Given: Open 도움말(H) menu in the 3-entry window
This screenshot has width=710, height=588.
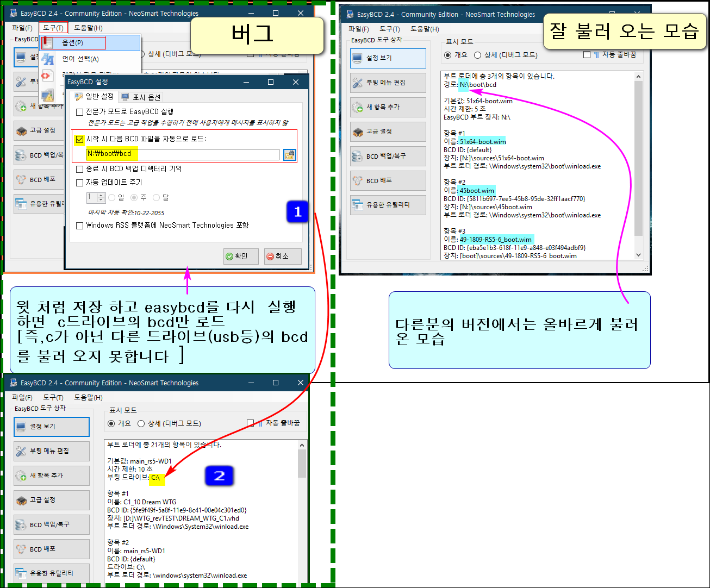Looking at the screenshot, I should pyautogui.click(x=425, y=29).
